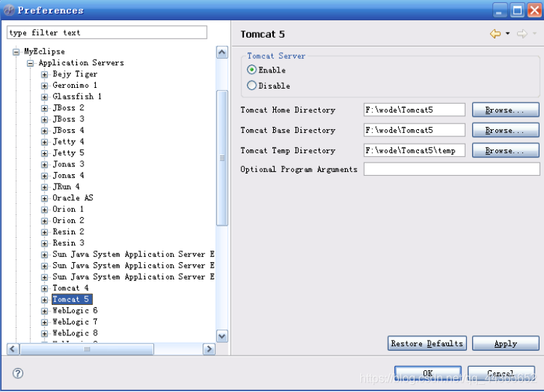Click the forward navigation arrow icon
This screenshot has height=392, width=544.
point(521,33)
